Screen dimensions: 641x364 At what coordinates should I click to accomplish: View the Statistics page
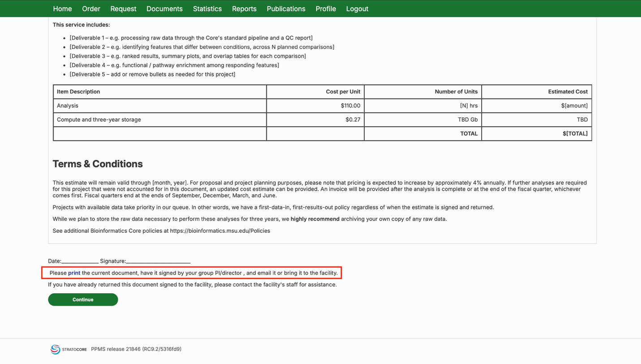pos(207,9)
